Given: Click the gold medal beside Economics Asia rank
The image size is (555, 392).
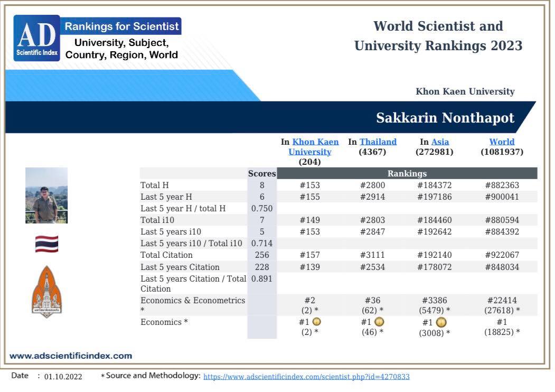Looking at the screenshot, I should [x=441, y=323].
